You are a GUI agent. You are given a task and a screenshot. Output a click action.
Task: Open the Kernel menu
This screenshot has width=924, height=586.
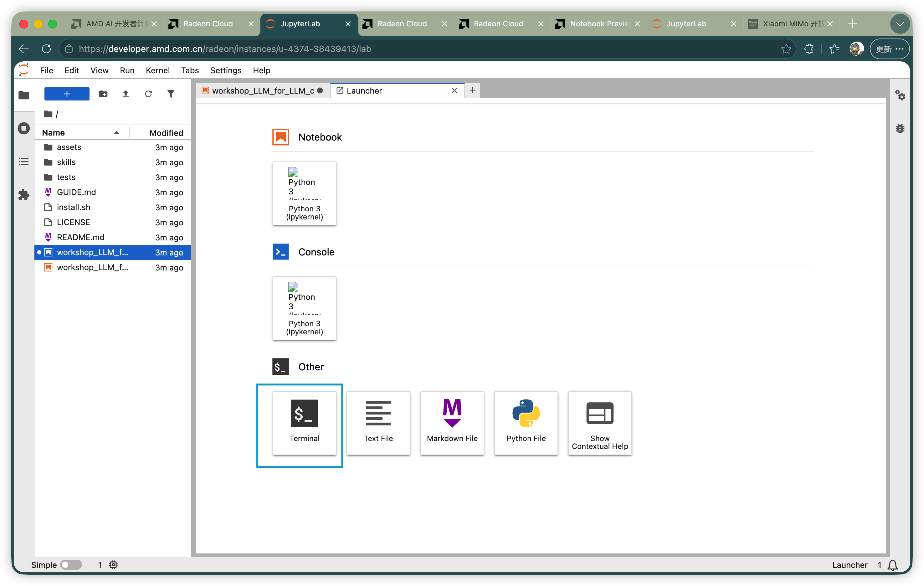pyautogui.click(x=158, y=70)
